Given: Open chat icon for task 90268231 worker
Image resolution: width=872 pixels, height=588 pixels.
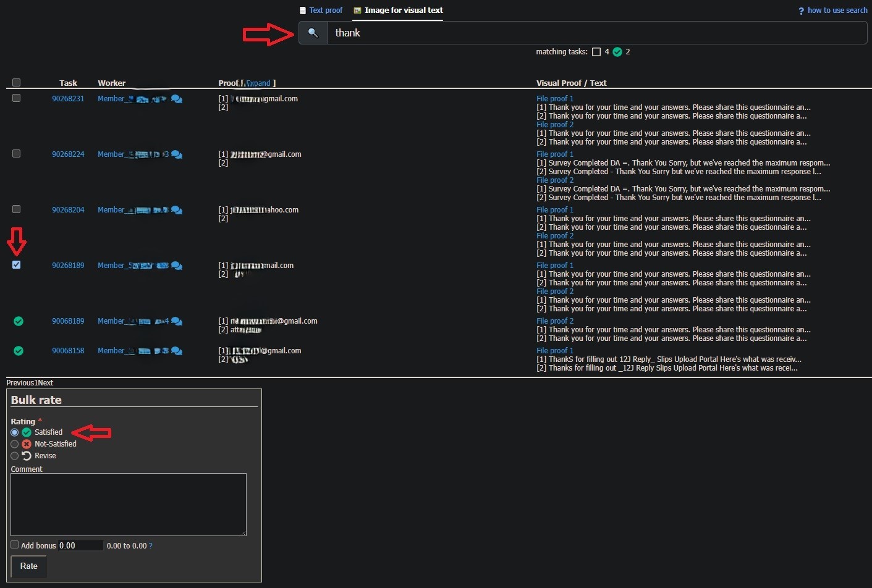Looking at the screenshot, I should (x=177, y=99).
